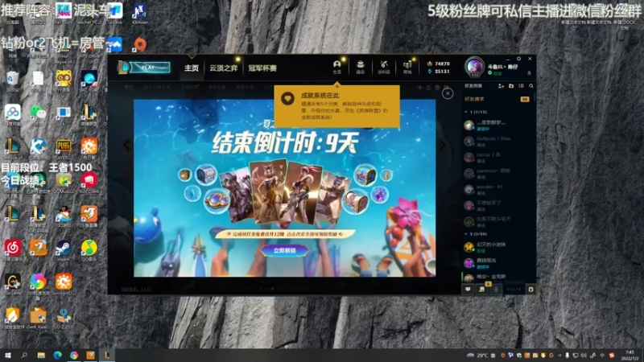Select friend 不想蛀牙了

pyautogui.click(x=497, y=206)
